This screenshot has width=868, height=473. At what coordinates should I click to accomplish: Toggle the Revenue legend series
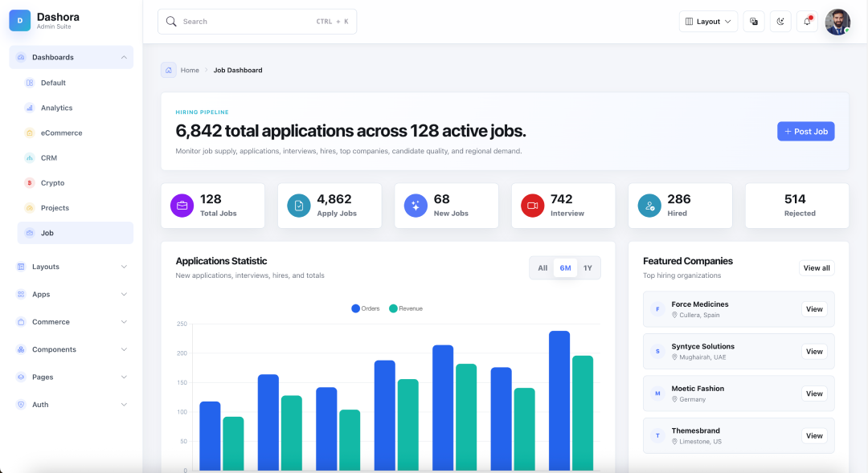pos(406,308)
